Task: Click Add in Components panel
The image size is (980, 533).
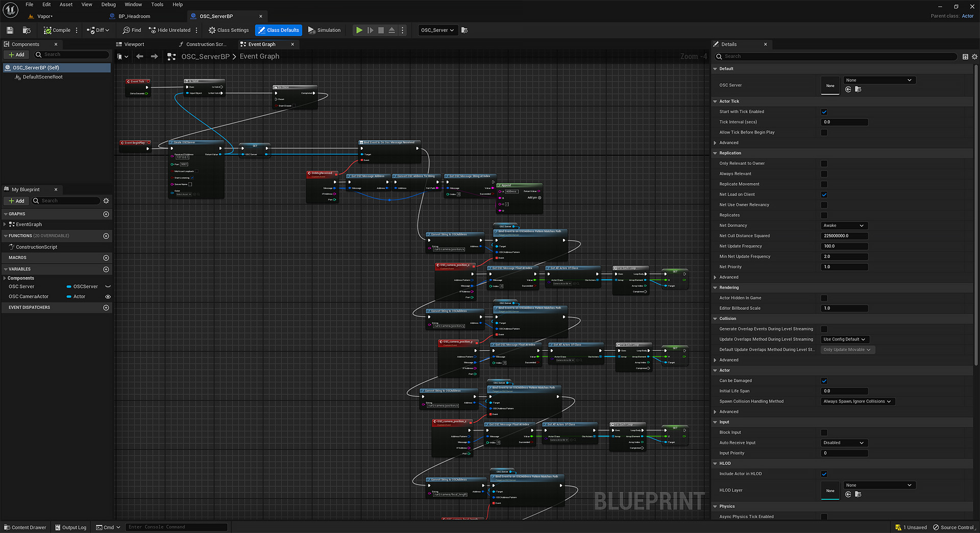Action: click(16, 55)
